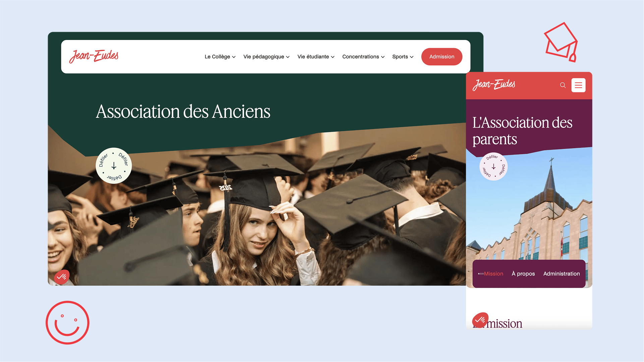Go to the Administration tab
Viewport: 644px width, 362px height.
pyautogui.click(x=562, y=274)
